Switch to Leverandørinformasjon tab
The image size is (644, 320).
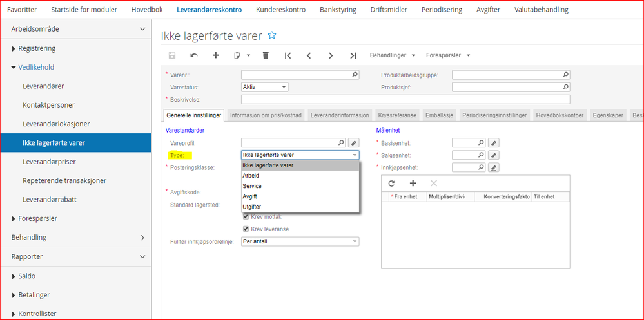340,116
